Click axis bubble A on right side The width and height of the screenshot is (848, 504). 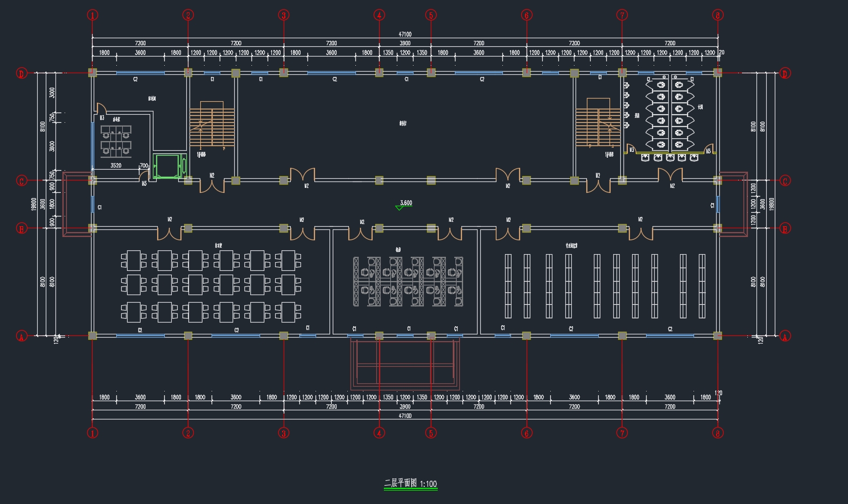[785, 337]
